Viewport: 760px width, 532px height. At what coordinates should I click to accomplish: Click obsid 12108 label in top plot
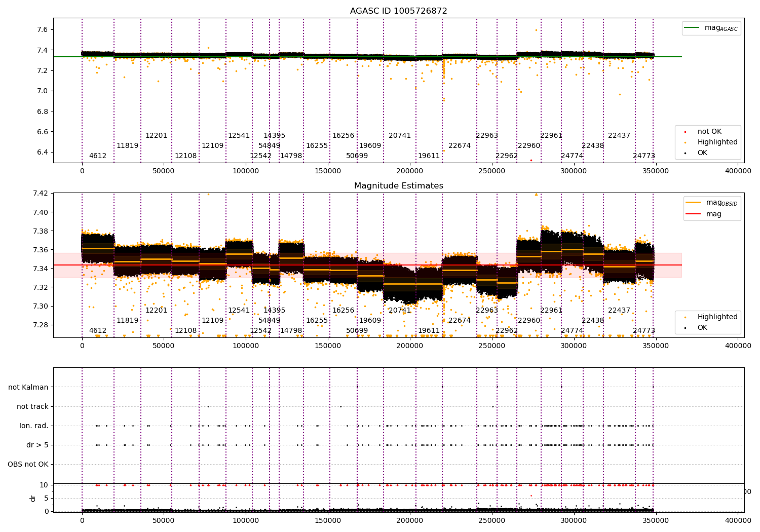186,156
